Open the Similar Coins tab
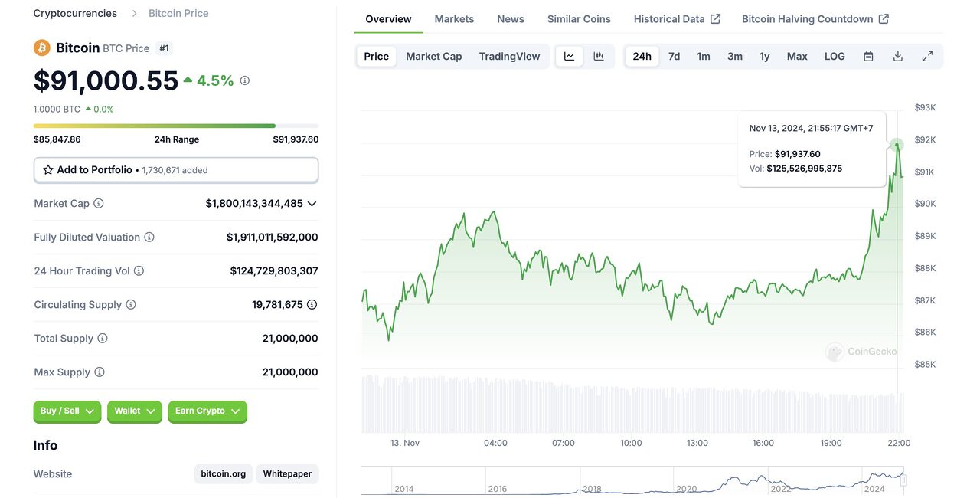 pyautogui.click(x=579, y=19)
